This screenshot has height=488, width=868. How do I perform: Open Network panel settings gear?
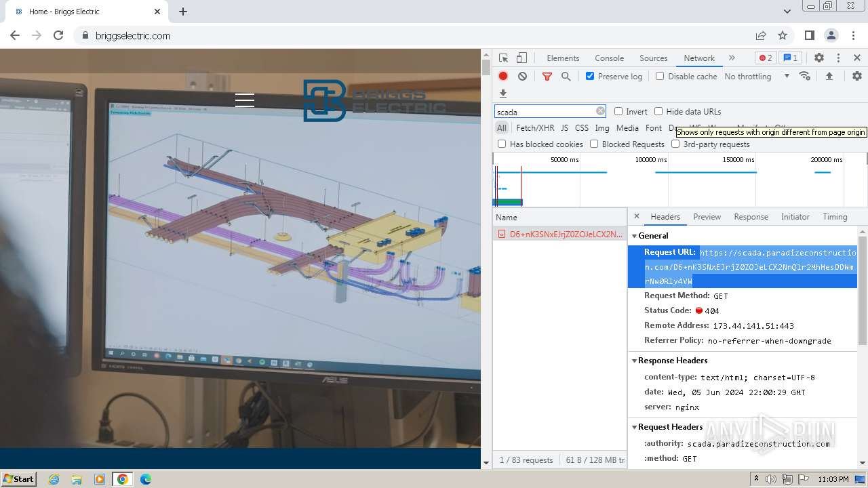(x=857, y=77)
